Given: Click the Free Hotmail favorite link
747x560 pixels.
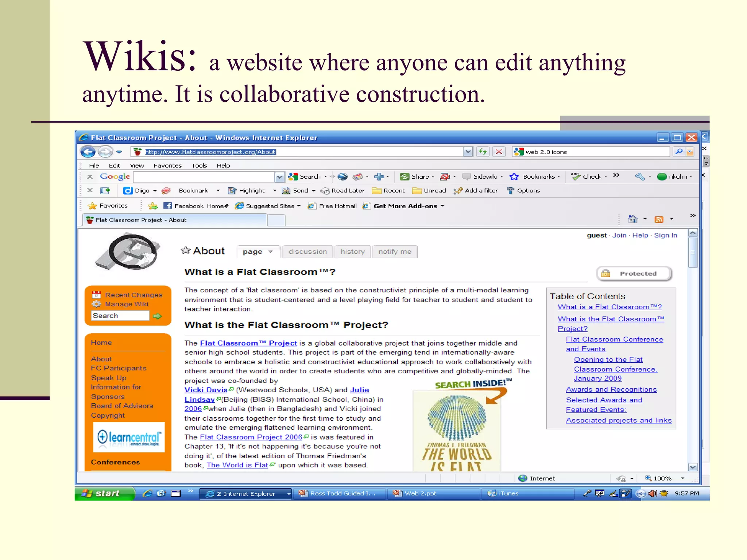Looking at the screenshot, I should tap(332, 206).
